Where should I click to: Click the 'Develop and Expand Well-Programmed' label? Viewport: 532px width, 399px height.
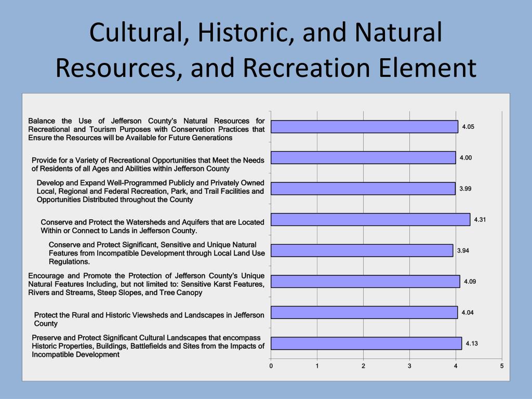(x=150, y=191)
